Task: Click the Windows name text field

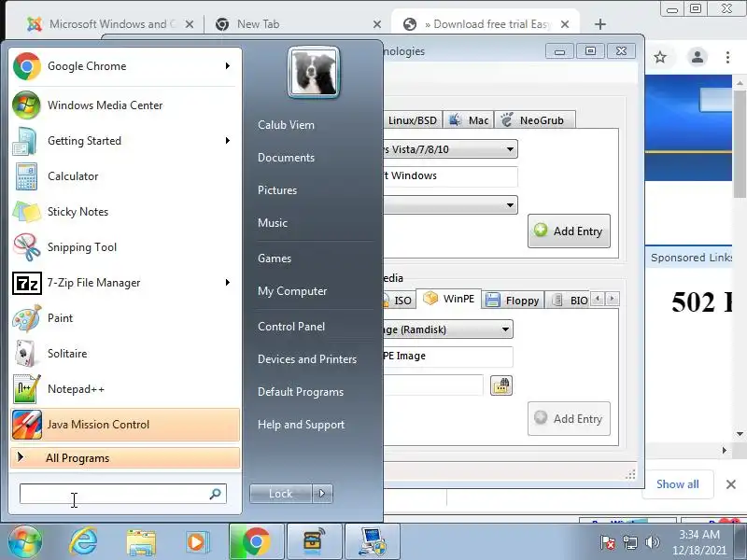Action: point(450,176)
